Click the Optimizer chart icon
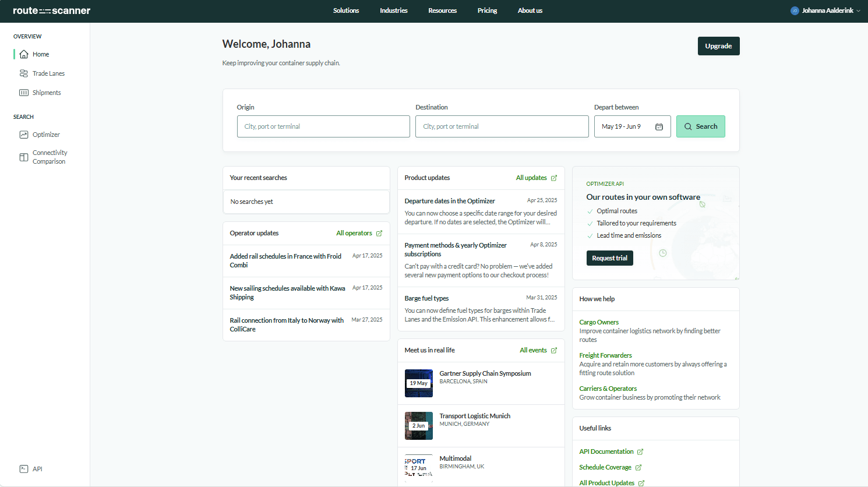 [24, 135]
